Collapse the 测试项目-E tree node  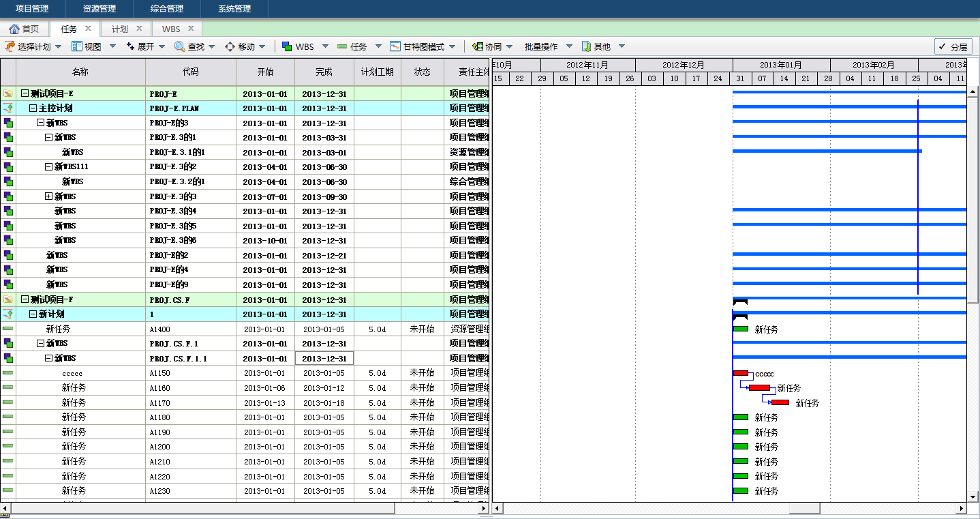click(25, 93)
